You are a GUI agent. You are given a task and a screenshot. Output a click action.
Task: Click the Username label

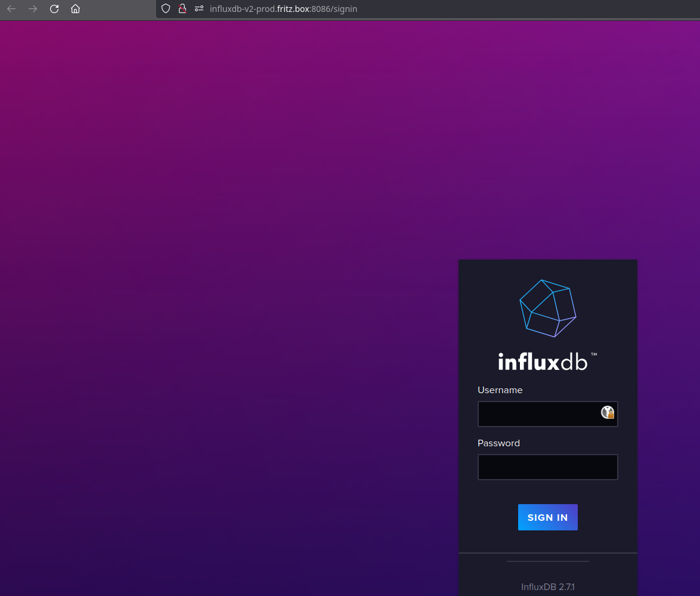tap(500, 390)
